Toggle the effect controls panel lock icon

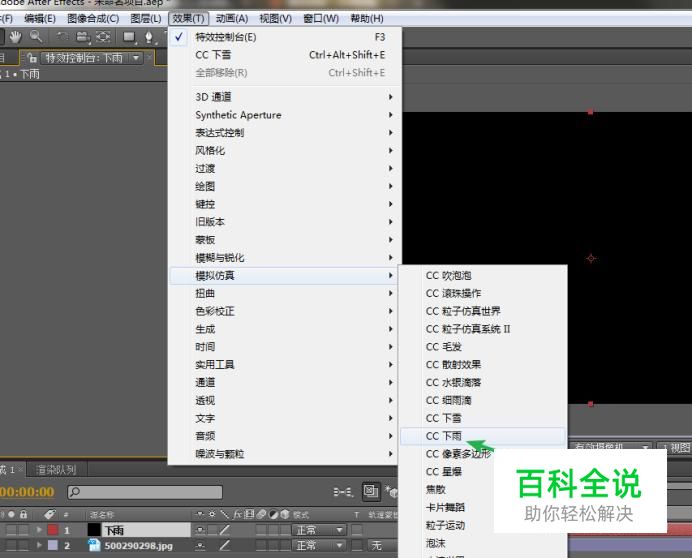(32, 58)
